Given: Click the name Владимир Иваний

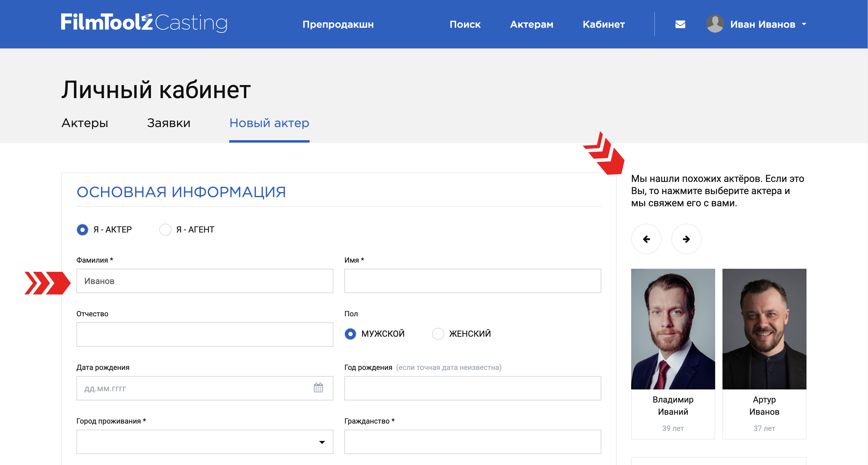Looking at the screenshot, I should pos(673,406).
